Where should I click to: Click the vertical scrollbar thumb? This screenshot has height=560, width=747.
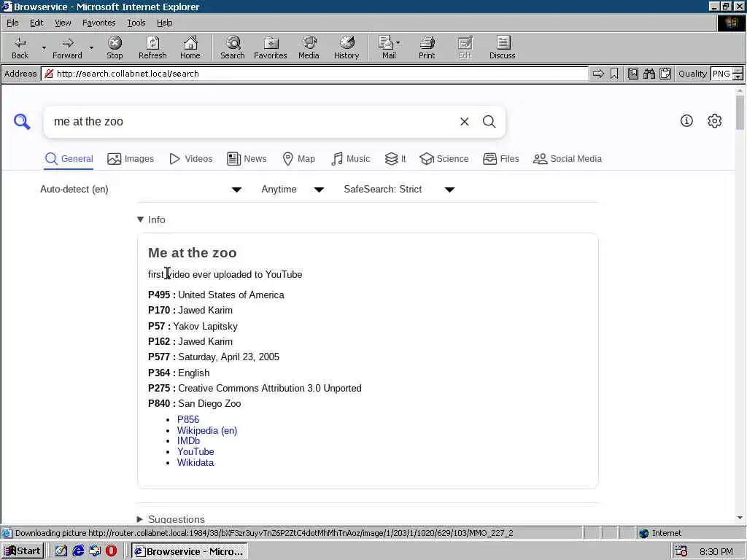point(740,112)
